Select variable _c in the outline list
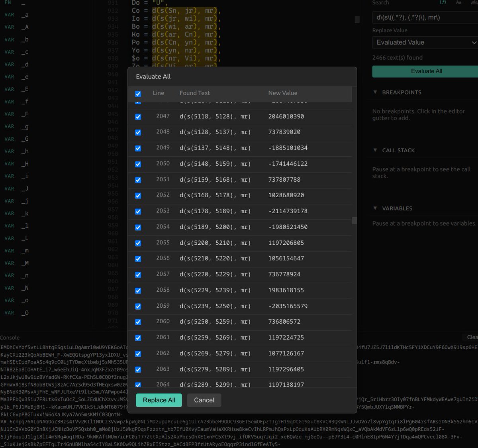The image size is (478, 448). click(25, 52)
